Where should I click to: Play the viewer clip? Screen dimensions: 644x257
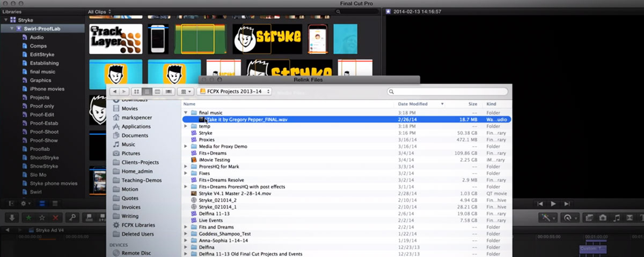tap(553, 204)
